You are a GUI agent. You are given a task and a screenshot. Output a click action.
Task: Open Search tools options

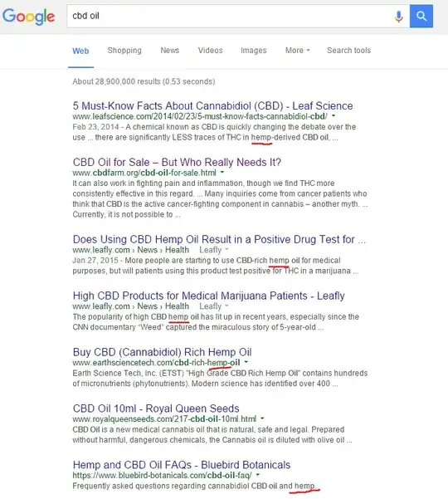[348, 51]
